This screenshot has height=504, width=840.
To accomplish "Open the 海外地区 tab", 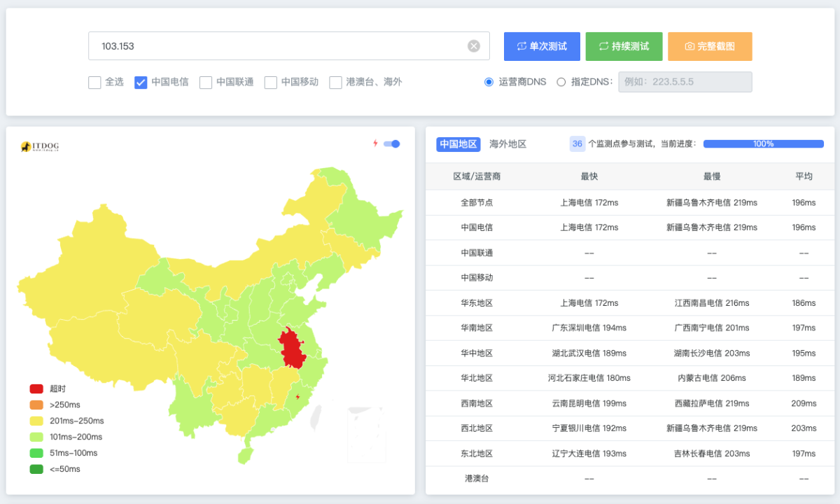I will 507,144.
